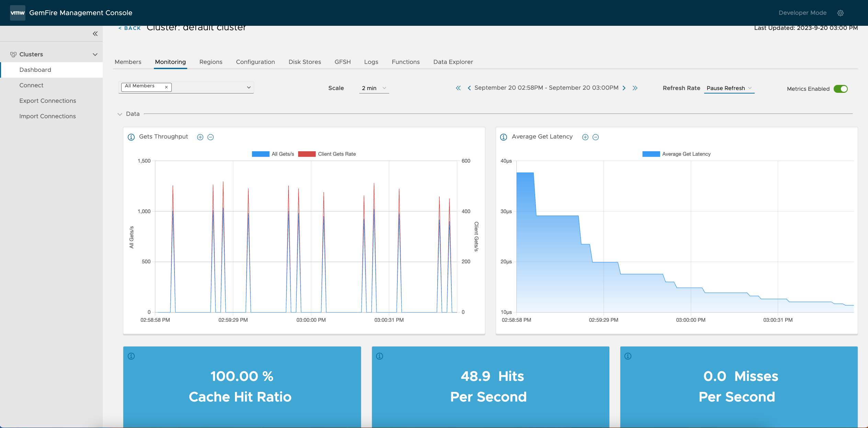Collapse the Data section
Screen dimensions: 868x428
tap(120, 114)
